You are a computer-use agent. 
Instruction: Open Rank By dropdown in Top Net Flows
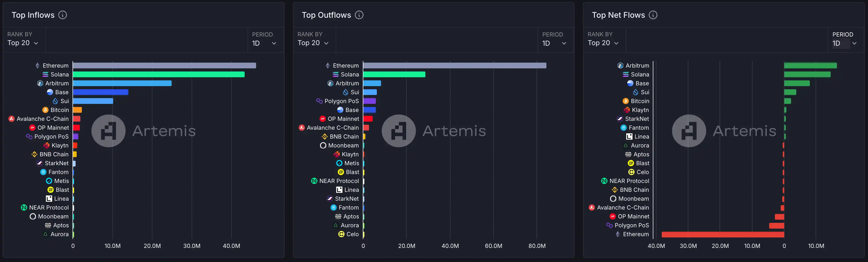(603, 43)
